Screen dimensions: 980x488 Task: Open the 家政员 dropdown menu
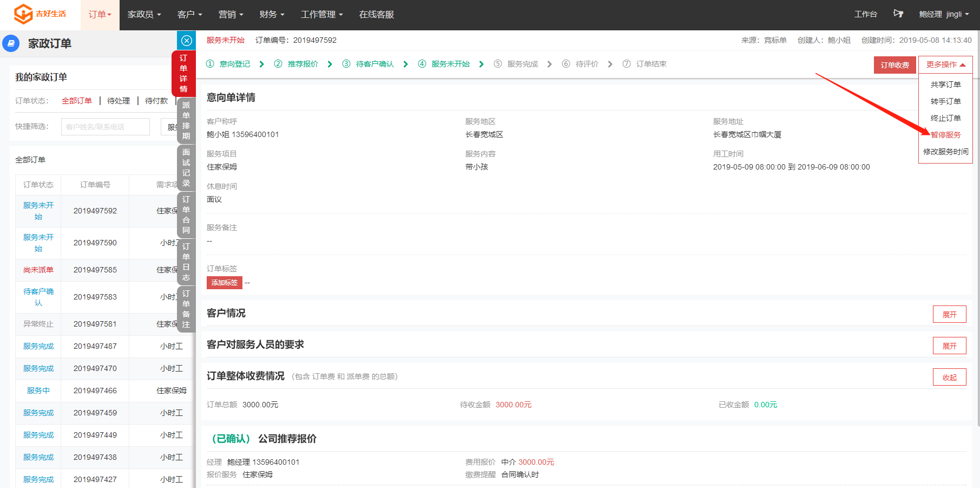point(144,15)
